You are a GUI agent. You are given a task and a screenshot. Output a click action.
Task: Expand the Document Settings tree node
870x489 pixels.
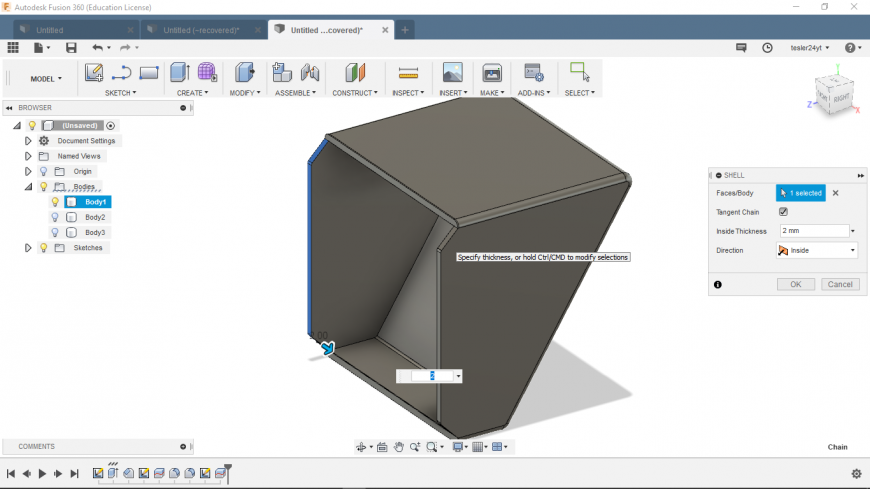coord(28,141)
